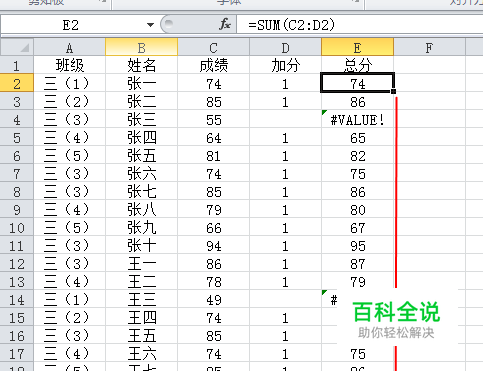Select row 8 header
This screenshot has width=483, height=371.
(17, 191)
